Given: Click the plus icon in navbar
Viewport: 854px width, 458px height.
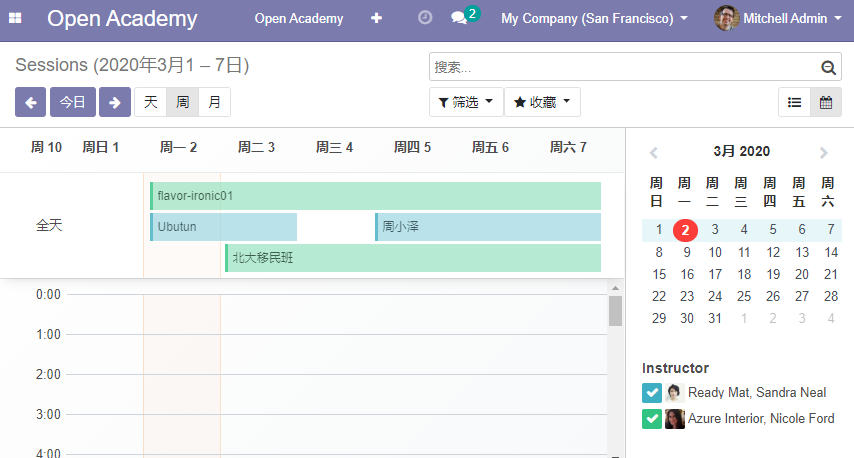Looking at the screenshot, I should click(376, 18).
